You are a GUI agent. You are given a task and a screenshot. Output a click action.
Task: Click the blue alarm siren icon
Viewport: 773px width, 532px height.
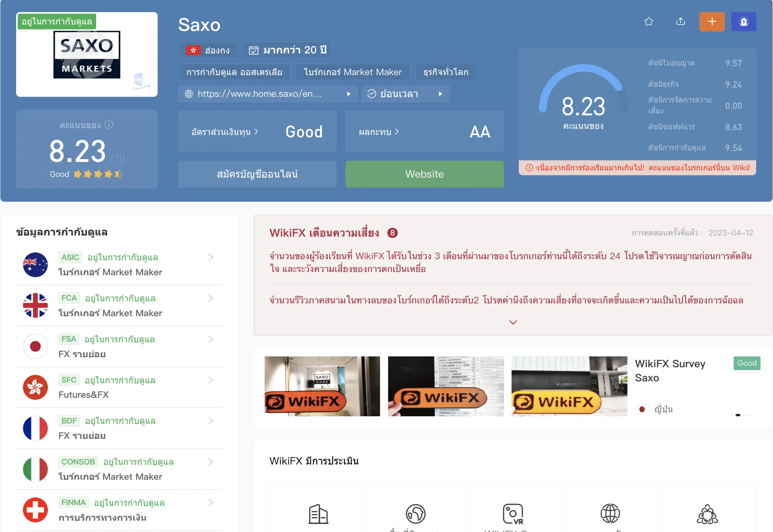tap(744, 22)
